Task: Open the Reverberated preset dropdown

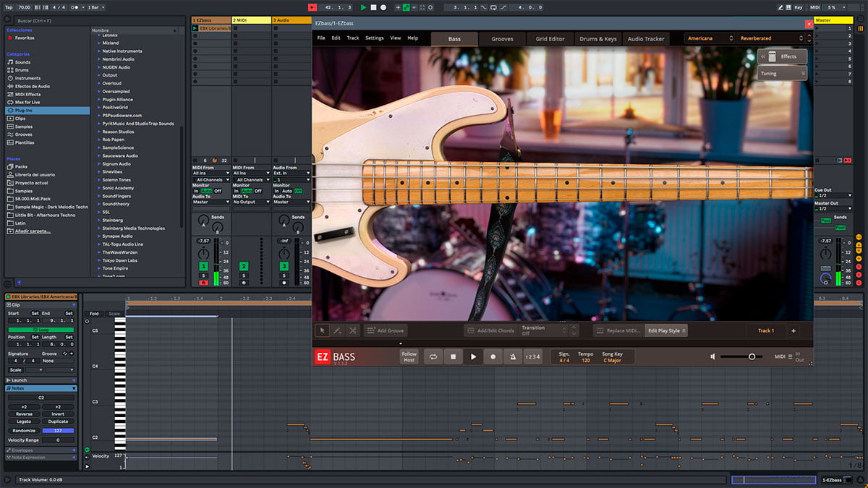Action: 772,38
